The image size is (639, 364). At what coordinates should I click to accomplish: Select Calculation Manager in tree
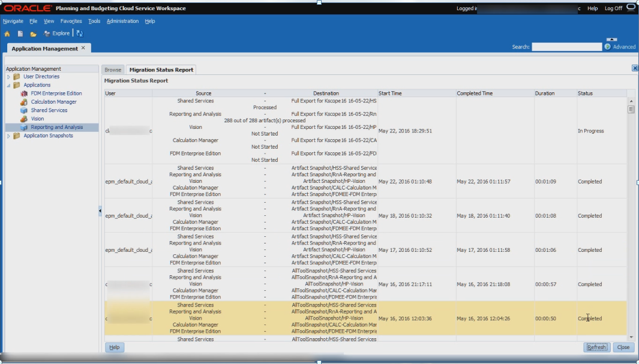tap(54, 102)
